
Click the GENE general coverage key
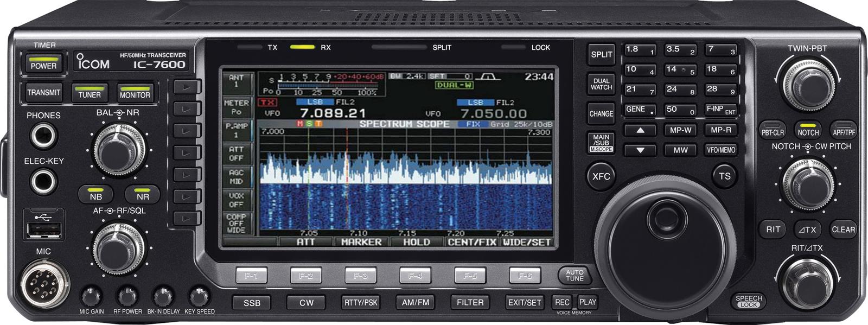click(x=640, y=110)
